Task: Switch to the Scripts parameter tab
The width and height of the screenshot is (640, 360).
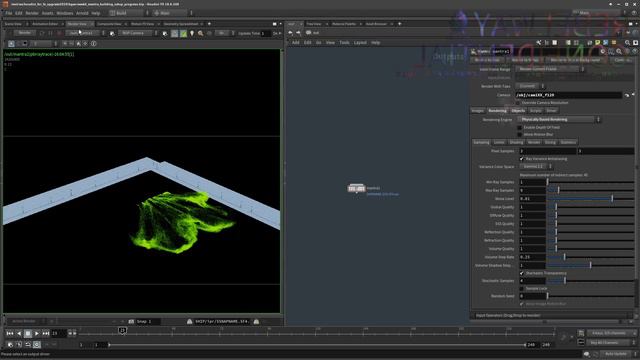Action: (536, 111)
